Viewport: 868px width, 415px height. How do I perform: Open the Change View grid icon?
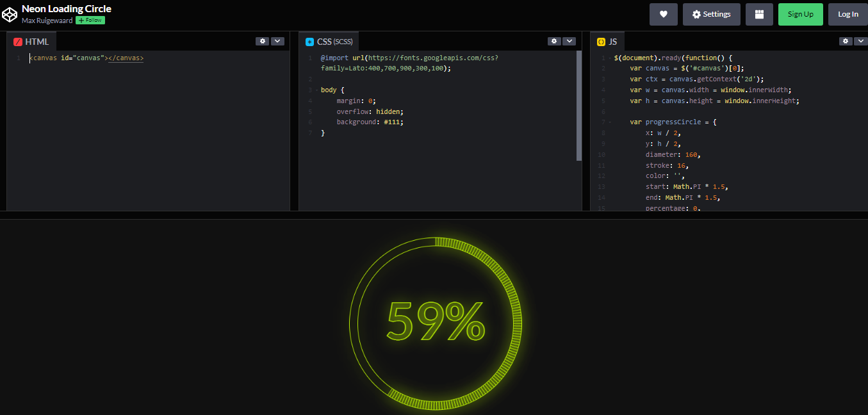759,13
